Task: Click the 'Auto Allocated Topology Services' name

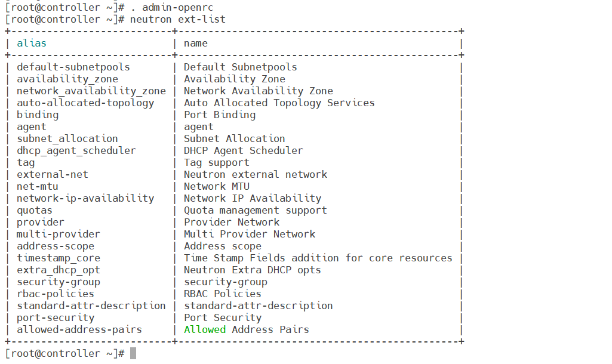Action: [x=279, y=103]
